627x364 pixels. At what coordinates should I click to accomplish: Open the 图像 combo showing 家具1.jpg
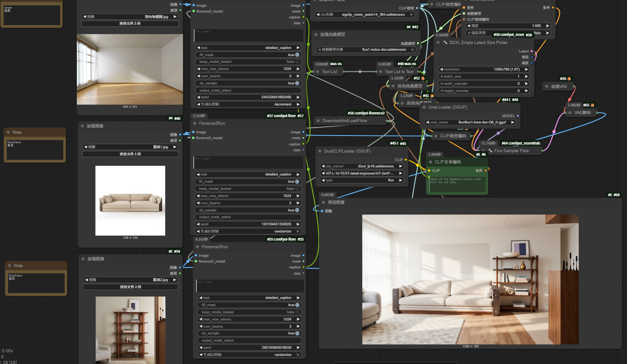[x=130, y=147]
